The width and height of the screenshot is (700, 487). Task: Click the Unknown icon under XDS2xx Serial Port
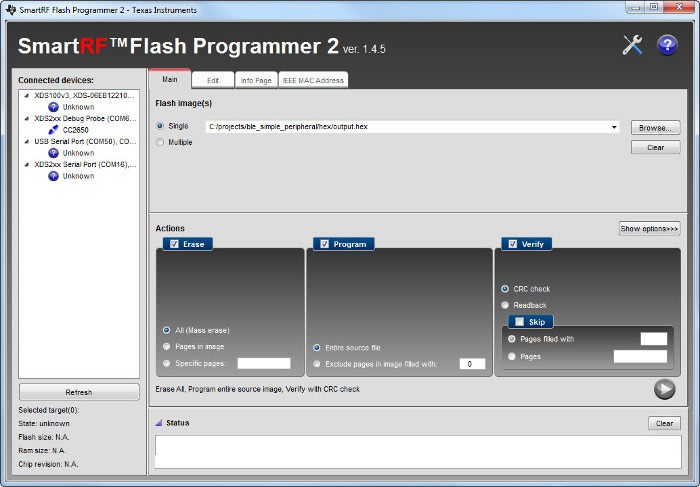coord(53,176)
